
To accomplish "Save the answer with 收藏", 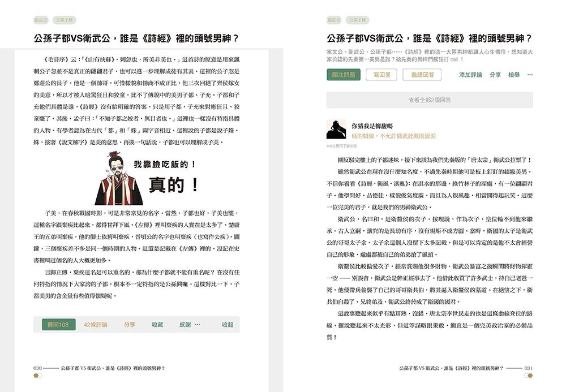I will pos(157,325).
